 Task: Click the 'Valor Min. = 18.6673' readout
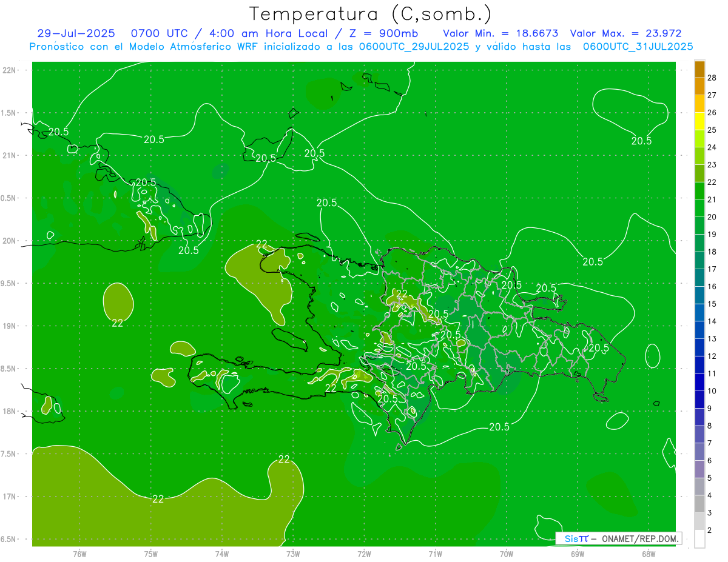pos(501,33)
